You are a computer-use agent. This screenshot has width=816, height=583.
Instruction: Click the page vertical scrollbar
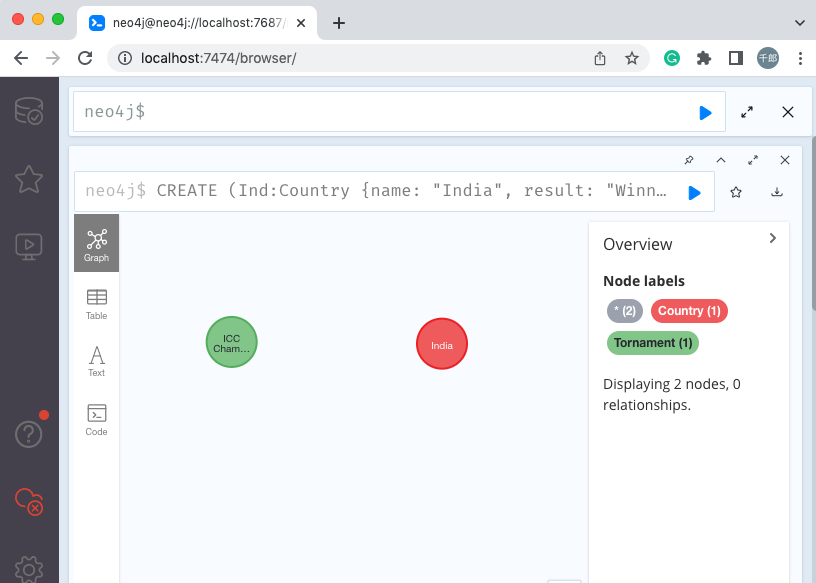[x=813, y=224]
